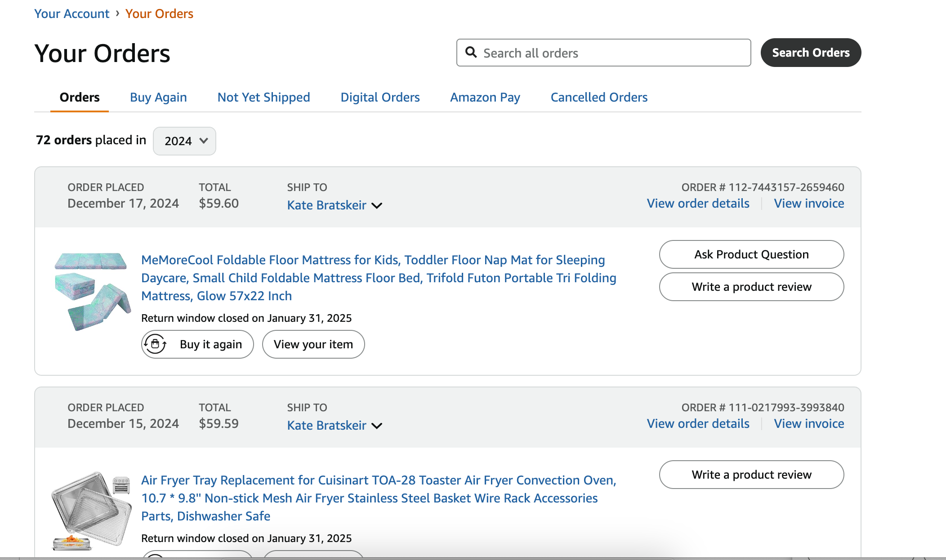Click Return window closed text for air fryer tray
946x560 pixels.
coord(246,538)
